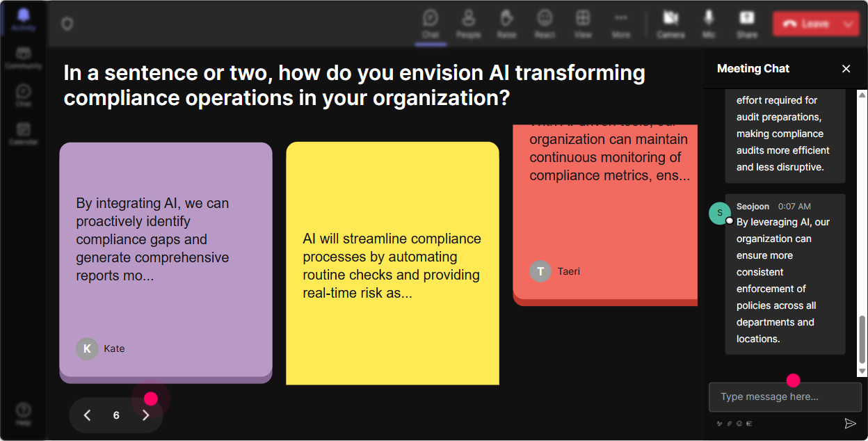868x441 pixels.
Task: Expand the Leave options dropdown arrow
Action: (x=849, y=24)
